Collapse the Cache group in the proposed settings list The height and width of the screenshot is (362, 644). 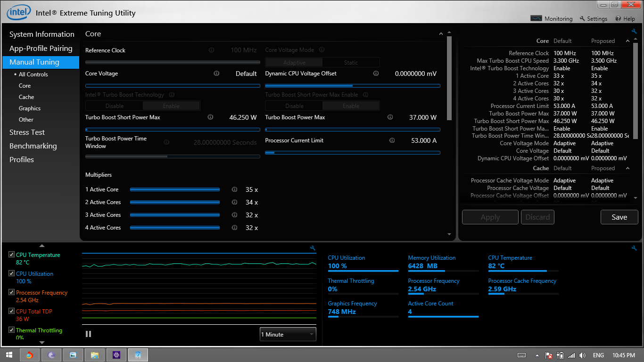(x=627, y=168)
